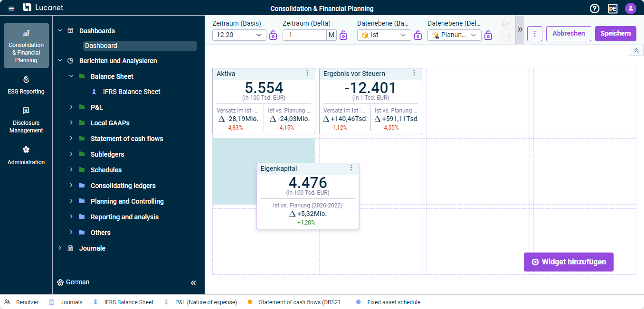
Task: Open ESG Reporting module
Action: (x=26, y=85)
